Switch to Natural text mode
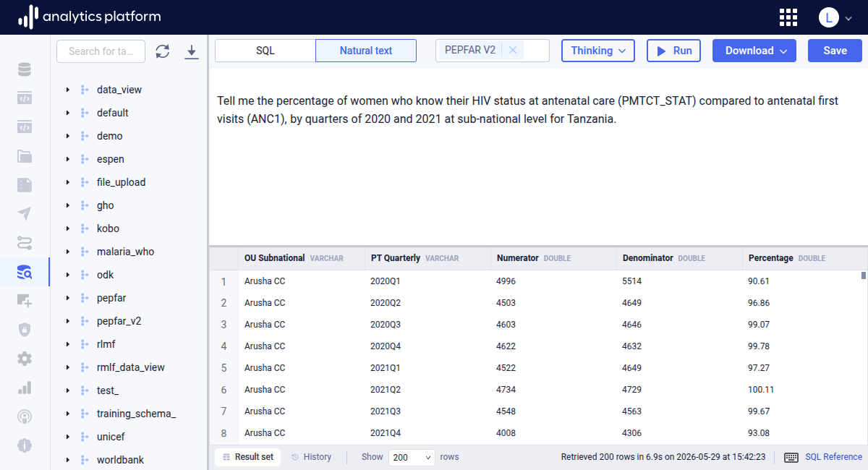Screen dimensions: 868x470 pos(366,51)
